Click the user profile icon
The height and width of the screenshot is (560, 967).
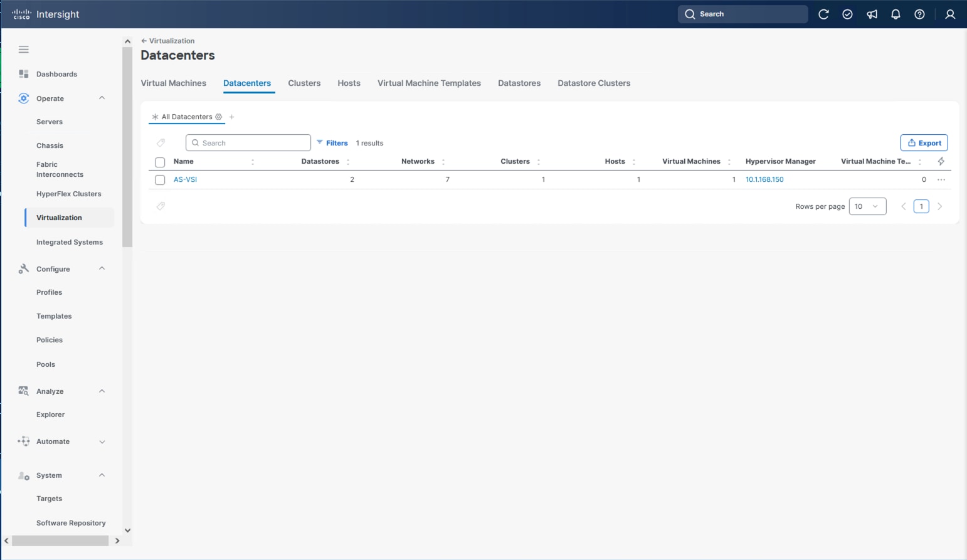pos(949,14)
